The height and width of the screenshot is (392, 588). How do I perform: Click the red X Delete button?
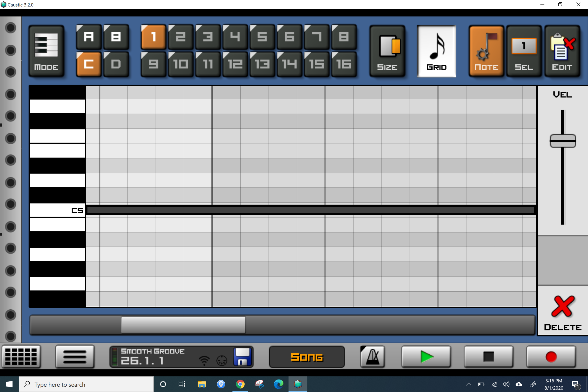pyautogui.click(x=563, y=311)
